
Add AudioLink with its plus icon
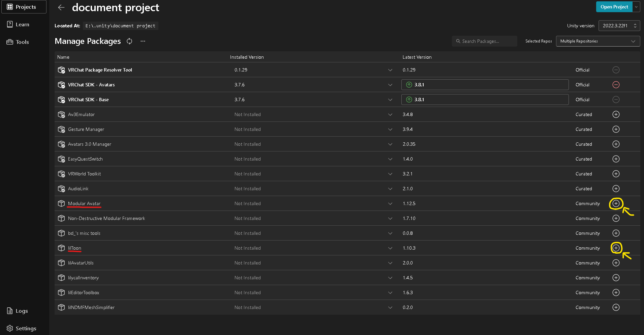(616, 189)
